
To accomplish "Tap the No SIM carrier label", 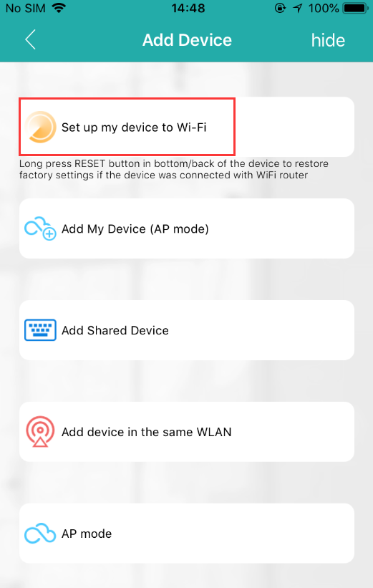I will pyautogui.click(x=25, y=8).
